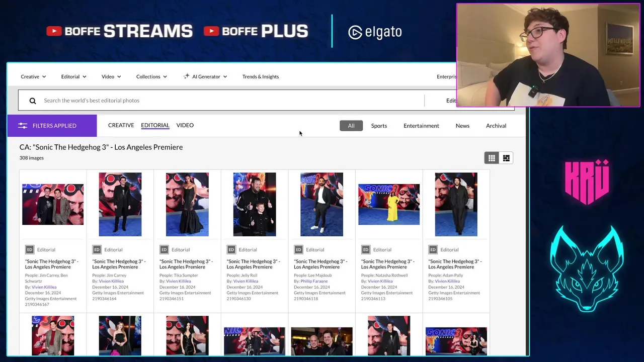The width and height of the screenshot is (644, 362).
Task: Open Phillip Faraone photographer link
Action: click(314, 281)
